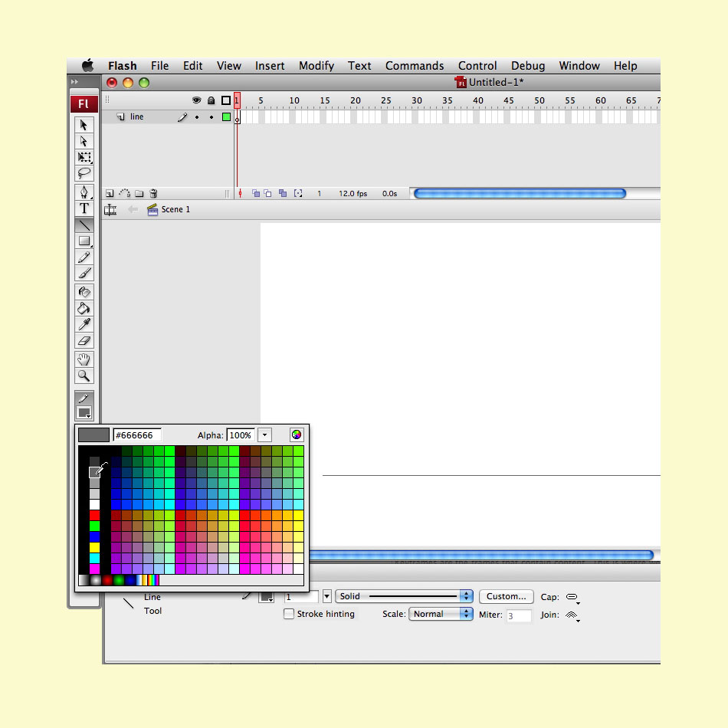Image resolution: width=728 pixels, height=728 pixels.
Task: Select the Pen tool
Action: click(x=84, y=191)
